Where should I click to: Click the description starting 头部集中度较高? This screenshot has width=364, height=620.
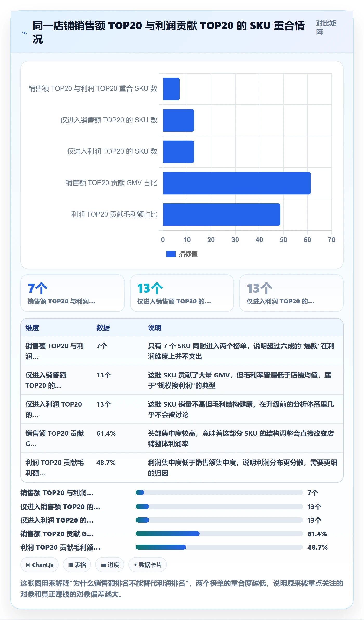point(241,439)
